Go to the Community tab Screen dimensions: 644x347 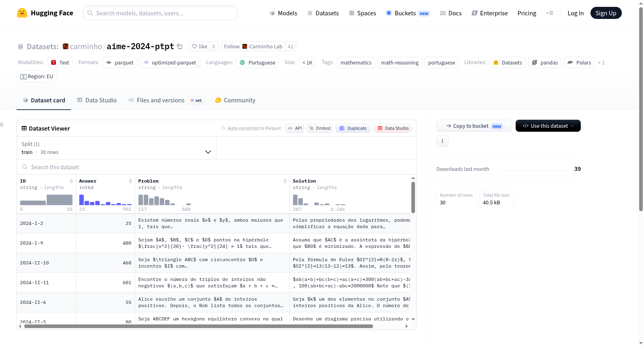(235, 100)
